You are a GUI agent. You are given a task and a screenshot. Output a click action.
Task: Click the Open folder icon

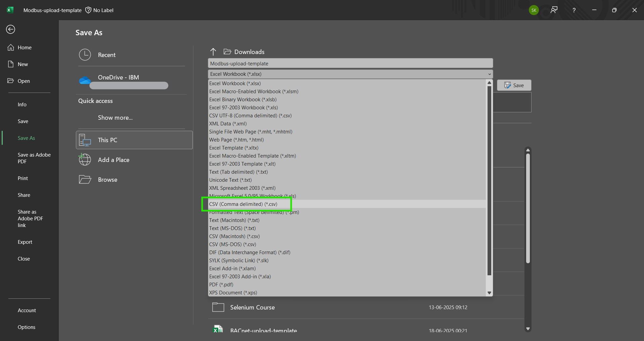pos(11,81)
